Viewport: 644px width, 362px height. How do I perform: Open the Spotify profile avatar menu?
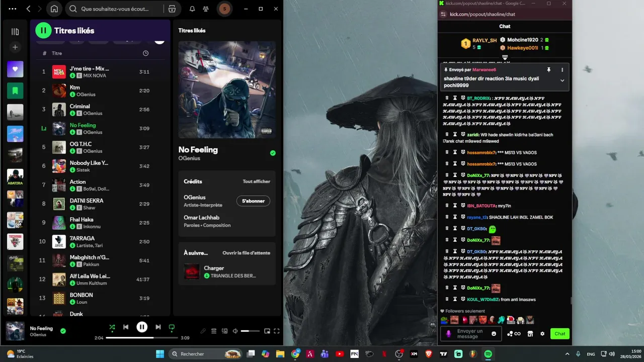tap(224, 9)
